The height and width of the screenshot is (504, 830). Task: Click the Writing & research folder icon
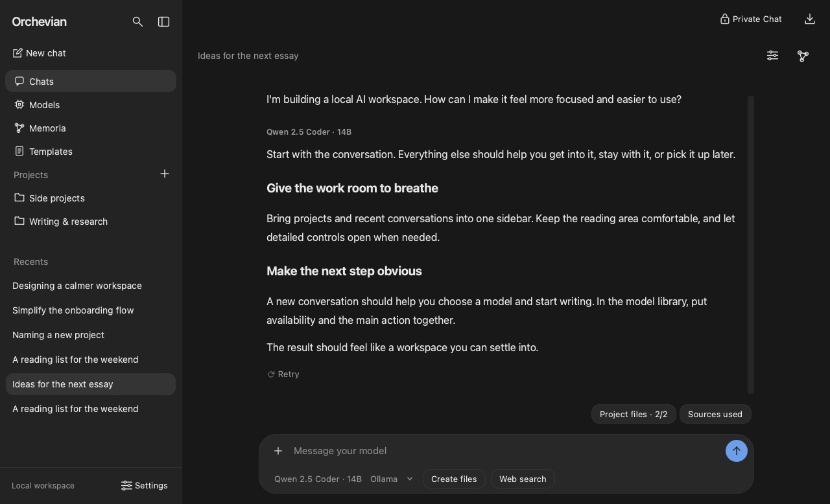(19, 221)
